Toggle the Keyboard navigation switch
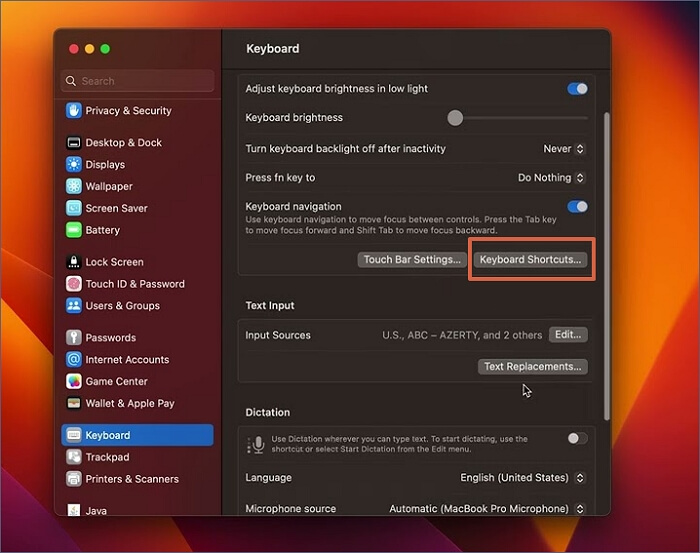 [577, 206]
